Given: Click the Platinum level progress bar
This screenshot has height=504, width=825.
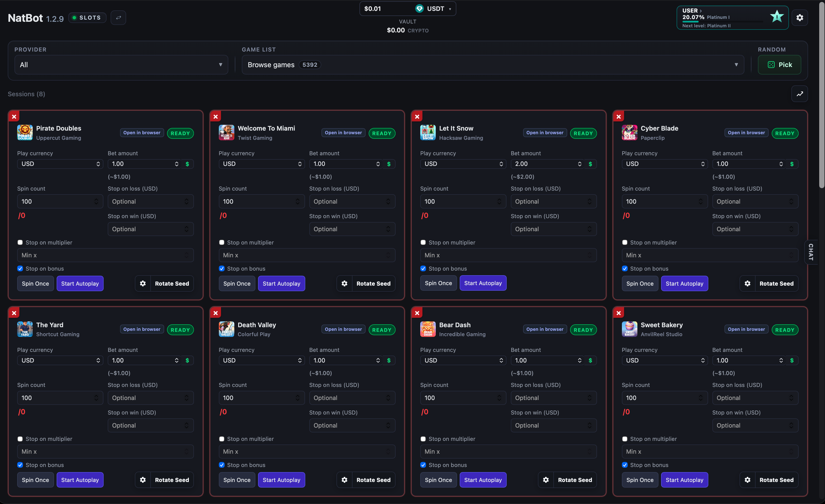Looking at the screenshot, I should 723,22.
